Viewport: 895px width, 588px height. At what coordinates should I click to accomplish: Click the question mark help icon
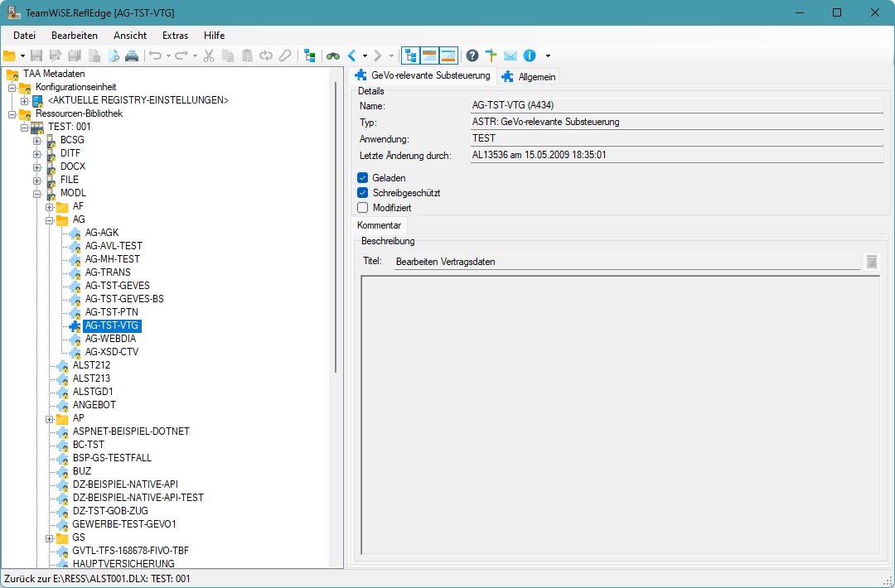pos(472,55)
